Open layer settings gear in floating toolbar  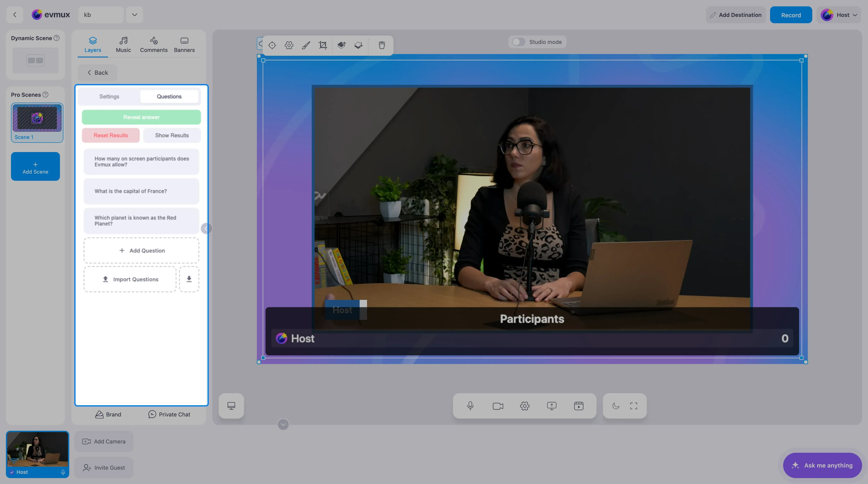pos(289,45)
